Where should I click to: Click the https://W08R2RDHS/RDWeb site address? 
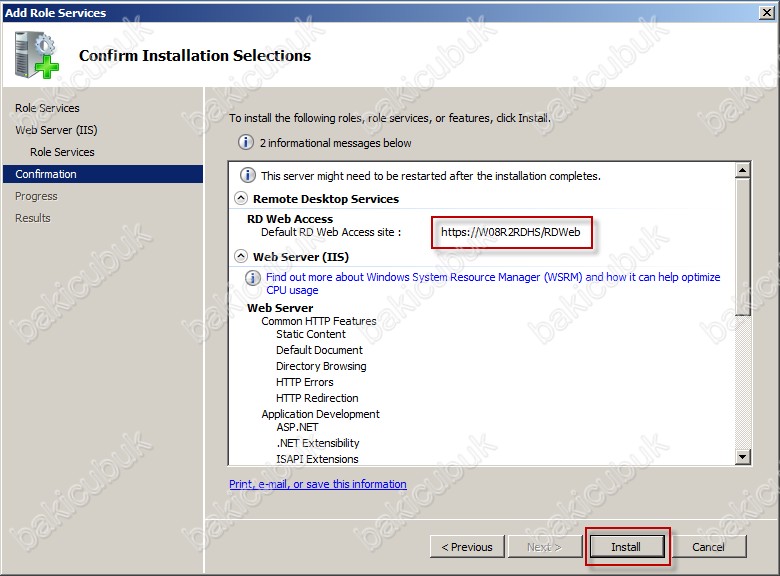click(511, 232)
